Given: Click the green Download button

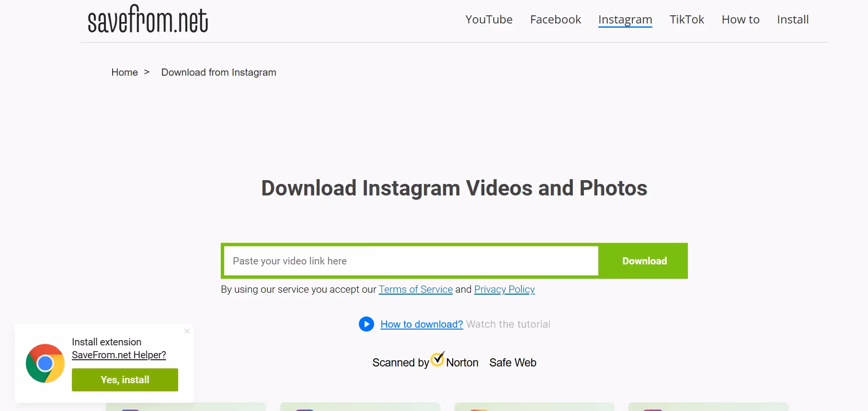Looking at the screenshot, I should tap(644, 261).
